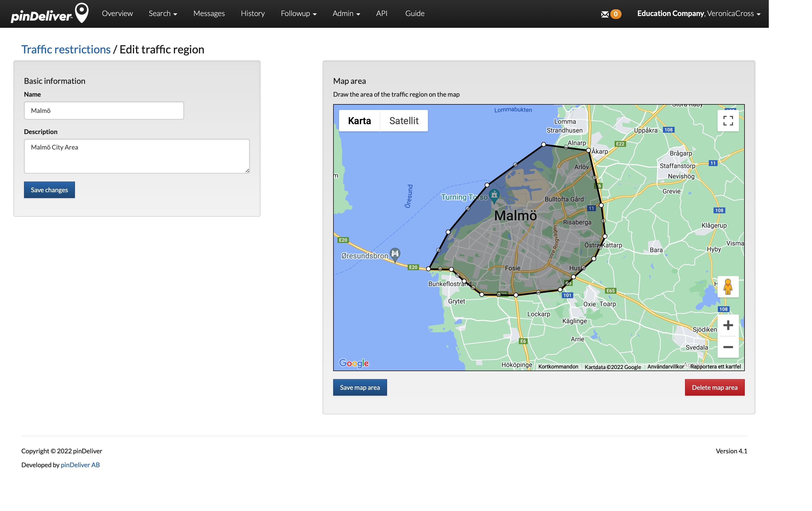Switch to Karta map view tab

pyautogui.click(x=359, y=121)
